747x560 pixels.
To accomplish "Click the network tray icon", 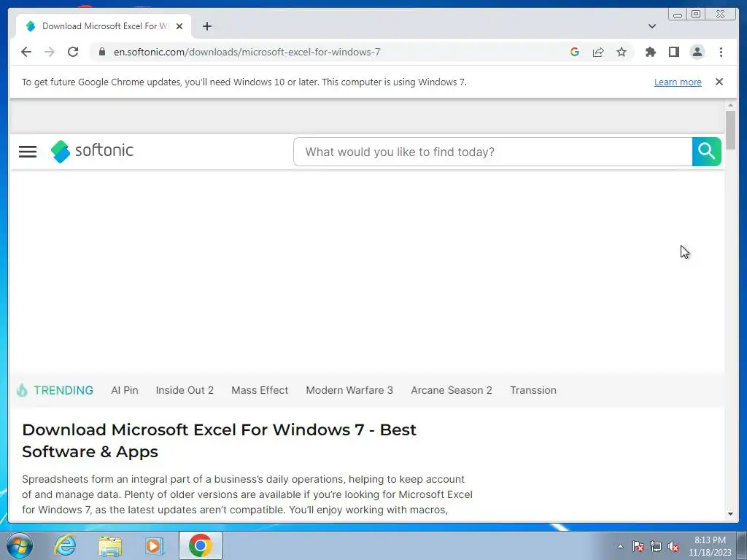I will [x=656, y=546].
